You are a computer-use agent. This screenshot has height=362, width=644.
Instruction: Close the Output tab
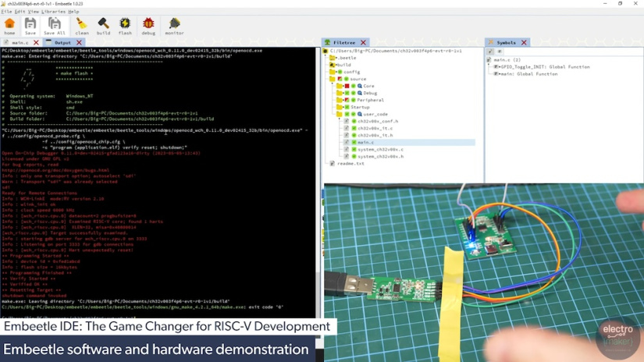pyautogui.click(x=78, y=42)
